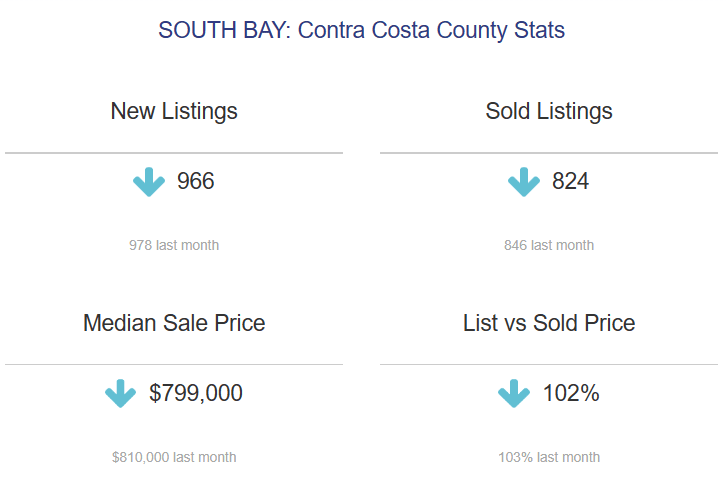726x480 pixels.
Task: Click the down arrow next to 824
Action: (523, 182)
